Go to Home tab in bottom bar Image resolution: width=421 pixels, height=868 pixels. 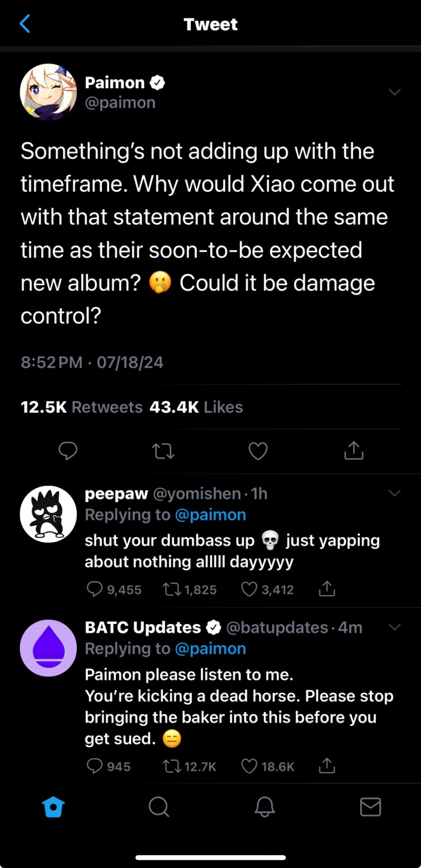(53, 807)
